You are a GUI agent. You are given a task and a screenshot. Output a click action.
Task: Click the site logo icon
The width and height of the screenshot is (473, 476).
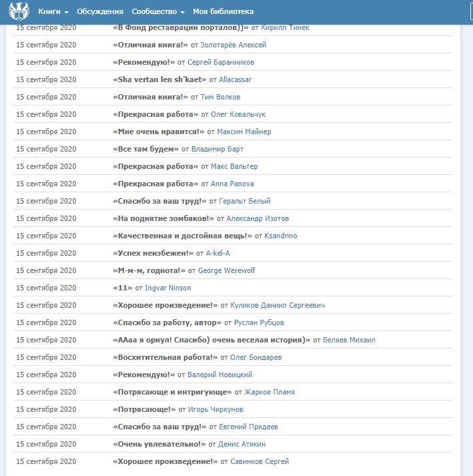[18, 11]
